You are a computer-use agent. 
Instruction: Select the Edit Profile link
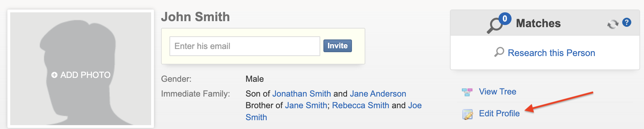pos(499,113)
